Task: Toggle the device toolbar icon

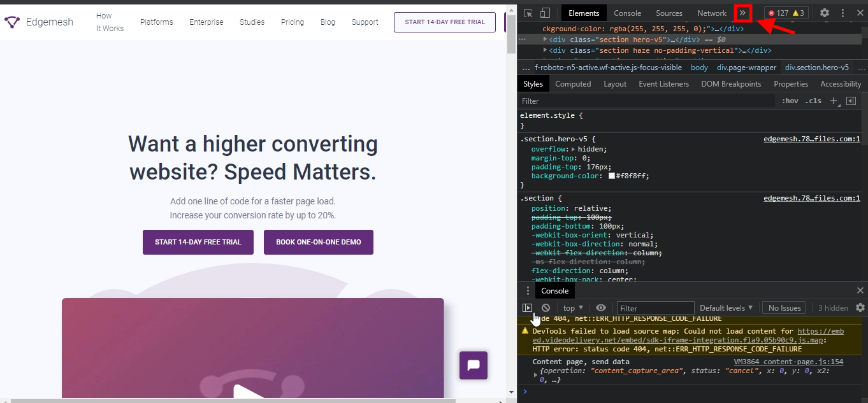Action: point(545,13)
